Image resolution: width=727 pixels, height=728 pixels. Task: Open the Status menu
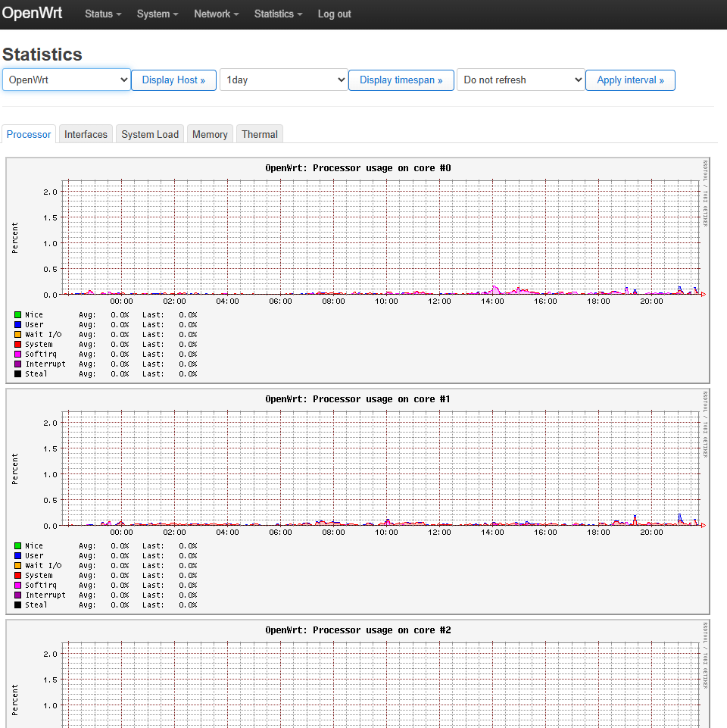pyautogui.click(x=102, y=14)
